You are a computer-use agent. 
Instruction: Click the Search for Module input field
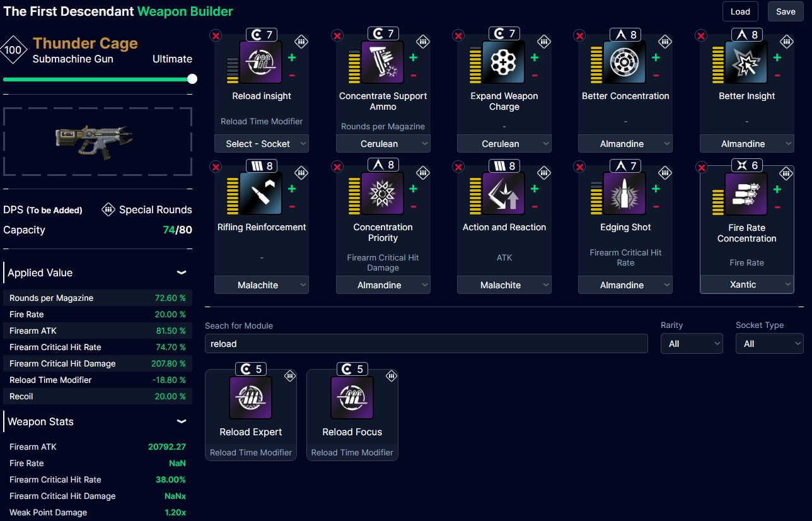click(426, 344)
